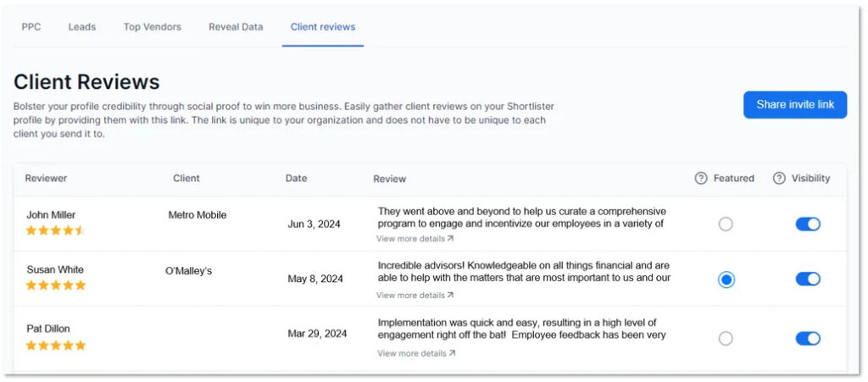Mark Pat Dillon's review as featured
868x382 pixels.
[726, 339]
